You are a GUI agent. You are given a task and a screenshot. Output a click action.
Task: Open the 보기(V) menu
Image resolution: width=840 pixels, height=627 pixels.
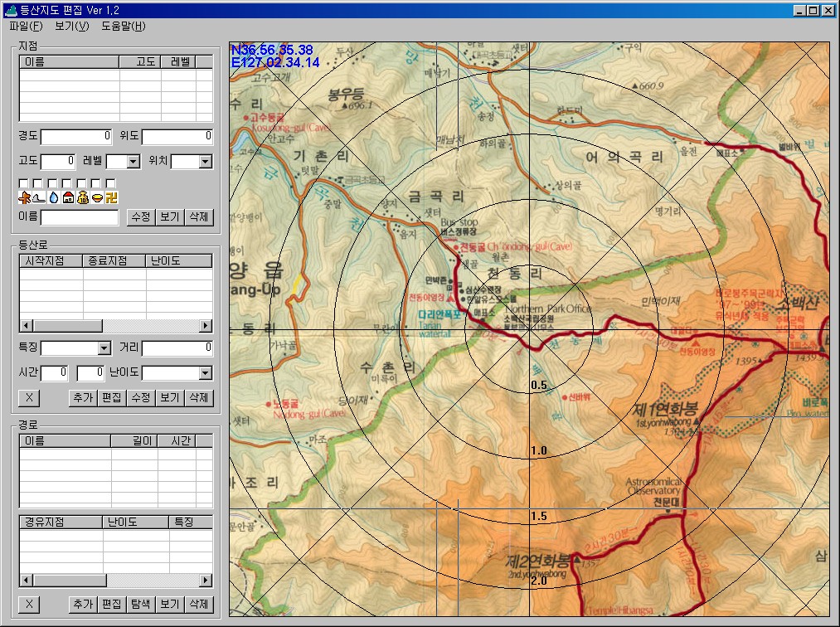coord(72,26)
